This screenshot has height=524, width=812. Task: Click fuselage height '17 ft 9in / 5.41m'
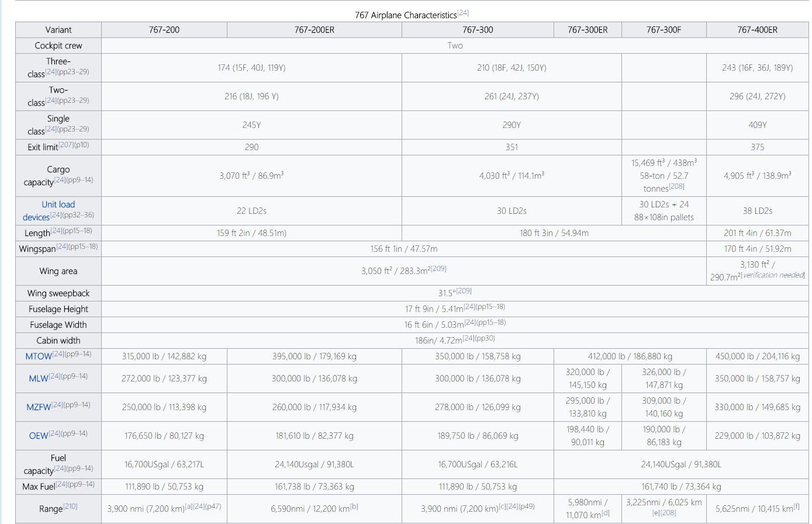click(434, 309)
